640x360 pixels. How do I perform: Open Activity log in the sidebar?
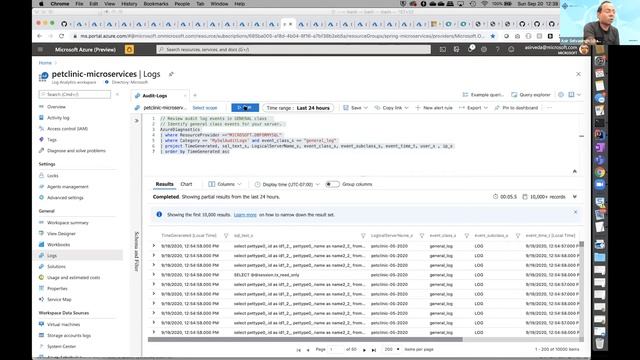click(x=58, y=118)
